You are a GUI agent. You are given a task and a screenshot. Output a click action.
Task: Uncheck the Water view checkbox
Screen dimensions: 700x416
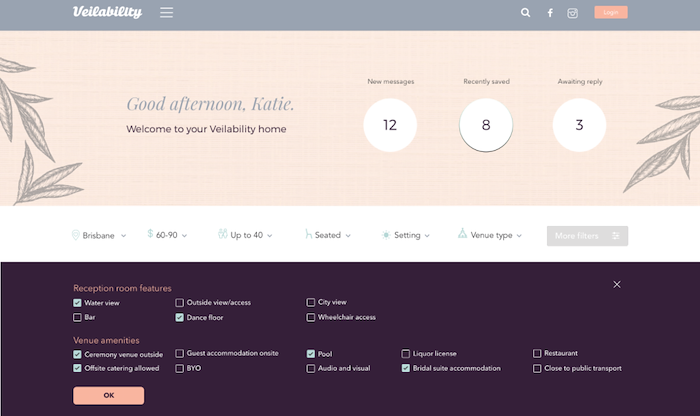point(78,302)
